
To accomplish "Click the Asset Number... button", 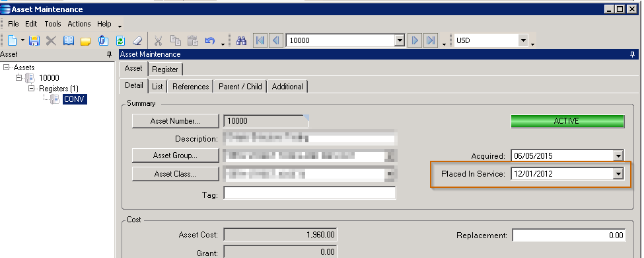I will click(x=176, y=121).
